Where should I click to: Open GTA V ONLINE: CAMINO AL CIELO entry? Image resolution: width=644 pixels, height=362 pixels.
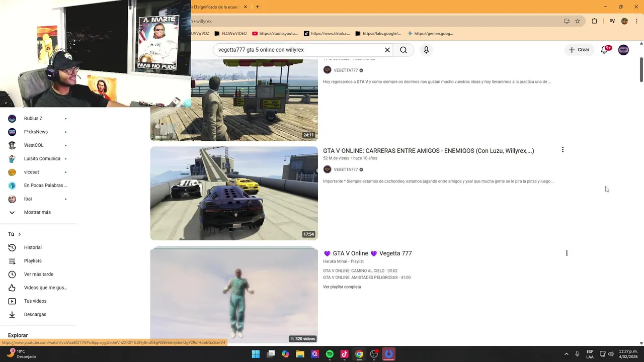(x=360, y=271)
